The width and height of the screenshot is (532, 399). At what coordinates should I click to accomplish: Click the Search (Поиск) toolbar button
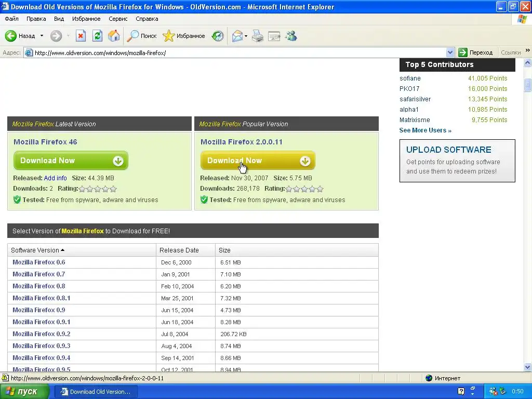click(141, 36)
